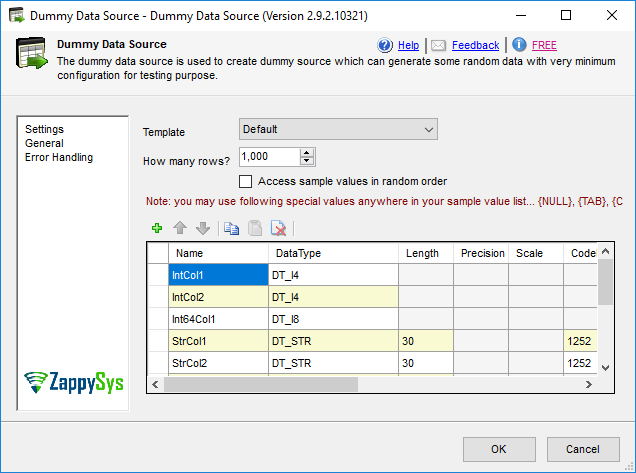Select the Int64Col1 name cell

pyautogui.click(x=218, y=319)
